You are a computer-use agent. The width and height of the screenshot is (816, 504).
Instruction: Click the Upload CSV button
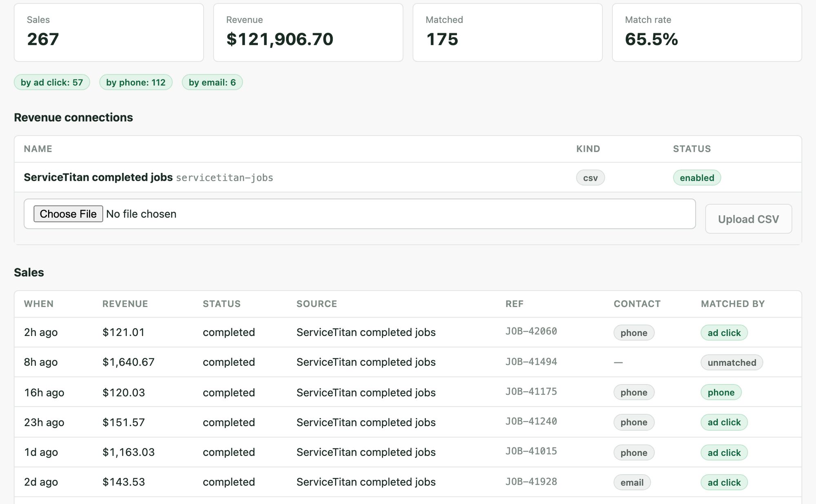tap(748, 219)
